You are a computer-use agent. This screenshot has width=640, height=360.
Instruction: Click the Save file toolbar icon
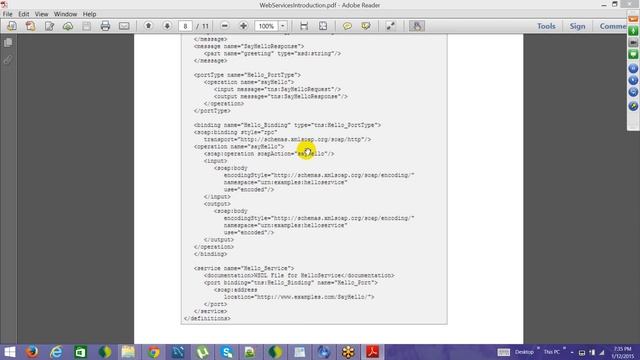coord(87,26)
